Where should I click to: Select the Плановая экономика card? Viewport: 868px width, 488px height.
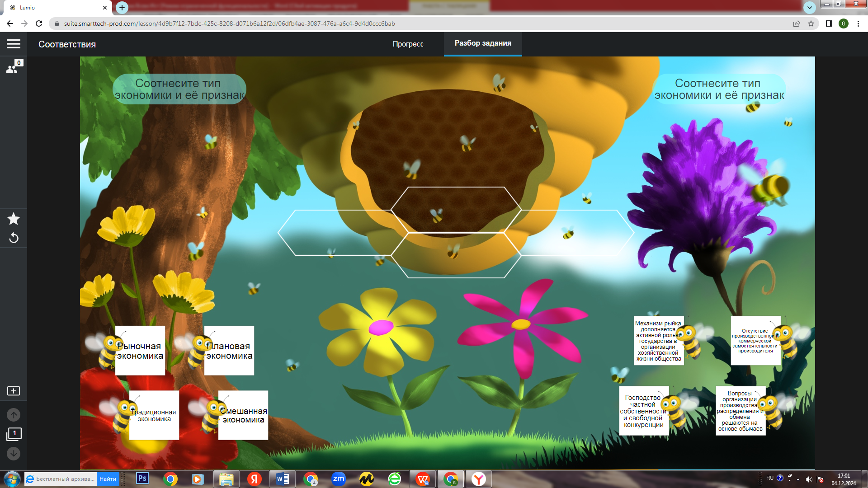(229, 351)
